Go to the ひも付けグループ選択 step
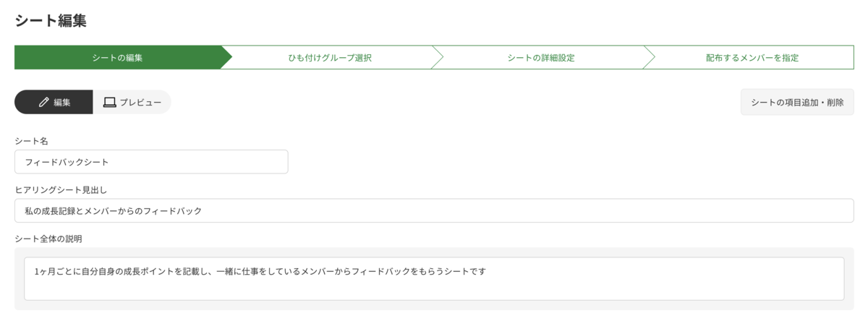Viewport: 868px width, 321px height. pyautogui.click(x=330, y=58)
